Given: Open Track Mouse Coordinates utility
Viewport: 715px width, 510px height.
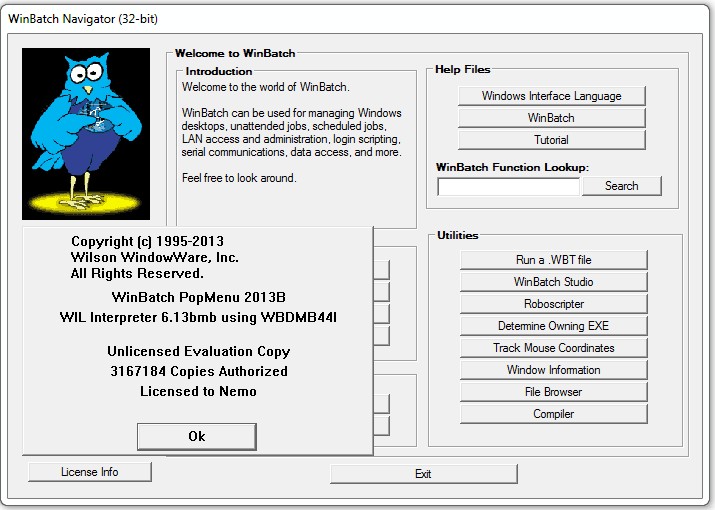Looking at the screenshot, I should pyautogui.click(x=554, y=348).
